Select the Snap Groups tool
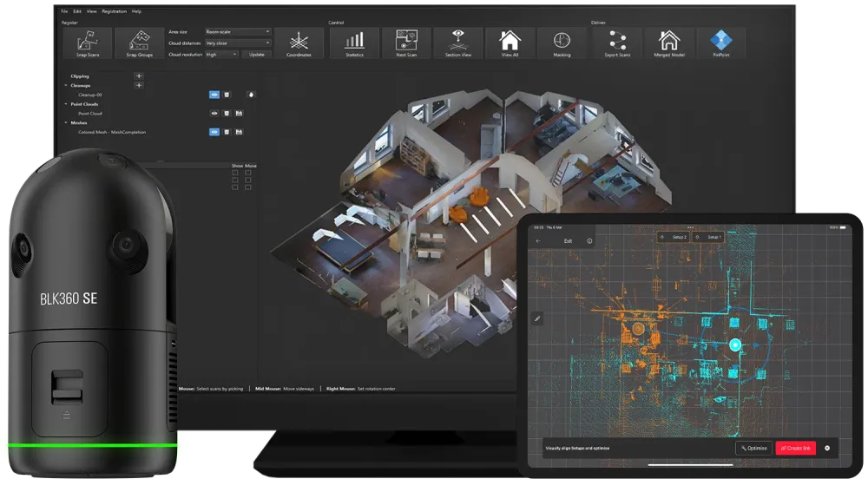Image resolution: width=868 pixels, height=492 pixels. pyautogui.click(x=140, y=43)
